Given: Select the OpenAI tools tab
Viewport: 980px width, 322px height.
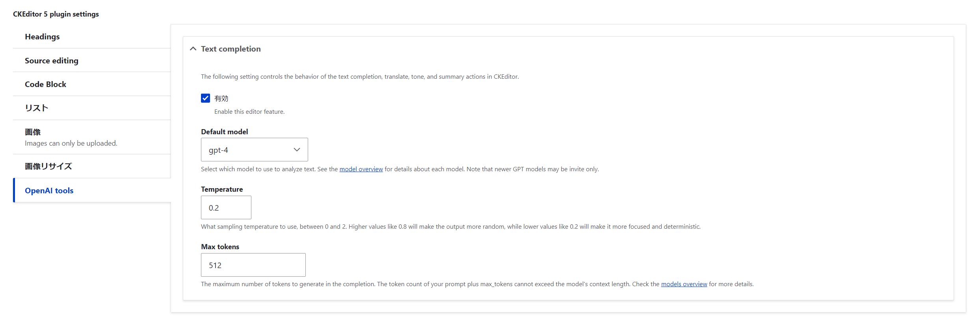Looking at the screenshot, I should 49,191.
